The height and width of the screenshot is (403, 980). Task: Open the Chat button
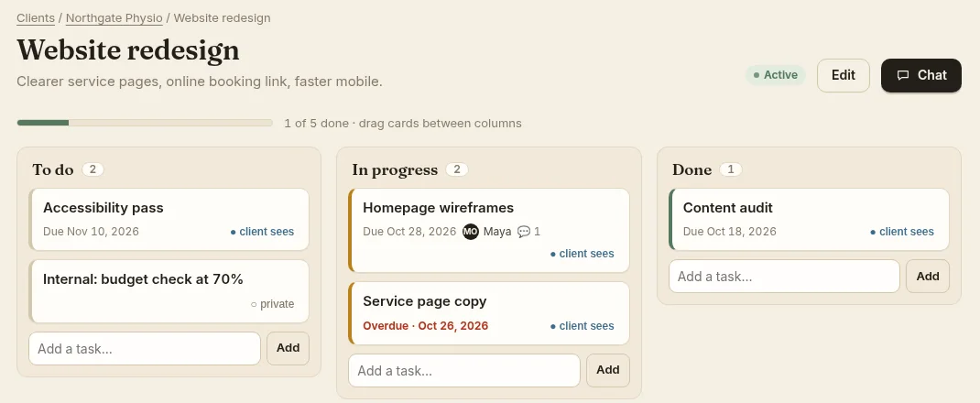tap(920, 75)
